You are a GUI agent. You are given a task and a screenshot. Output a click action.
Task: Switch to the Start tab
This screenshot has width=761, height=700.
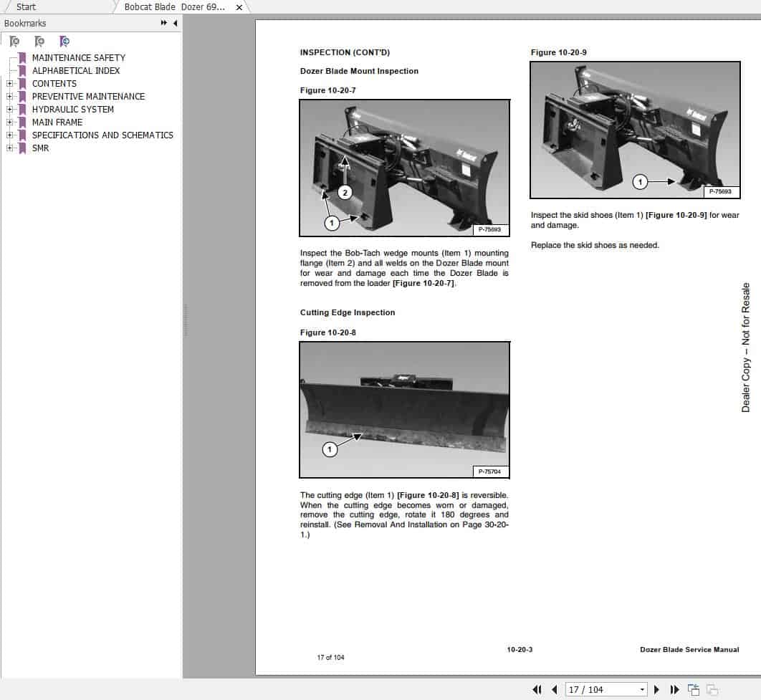coord(24,6)
